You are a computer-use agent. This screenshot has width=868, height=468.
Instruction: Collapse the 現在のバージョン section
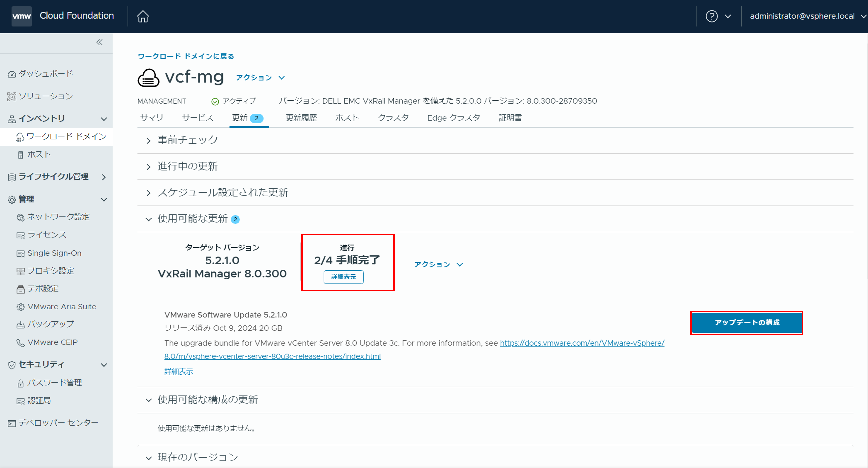(148, 458)
